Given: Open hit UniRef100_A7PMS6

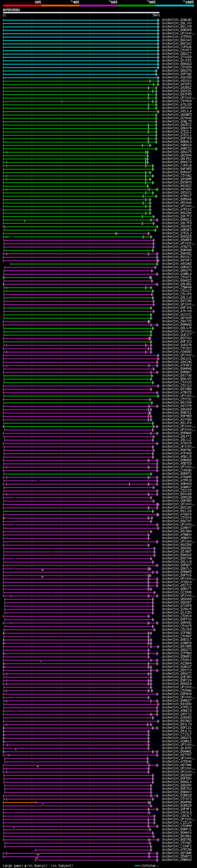Looking at the screenshot, I should coord(177,37).
